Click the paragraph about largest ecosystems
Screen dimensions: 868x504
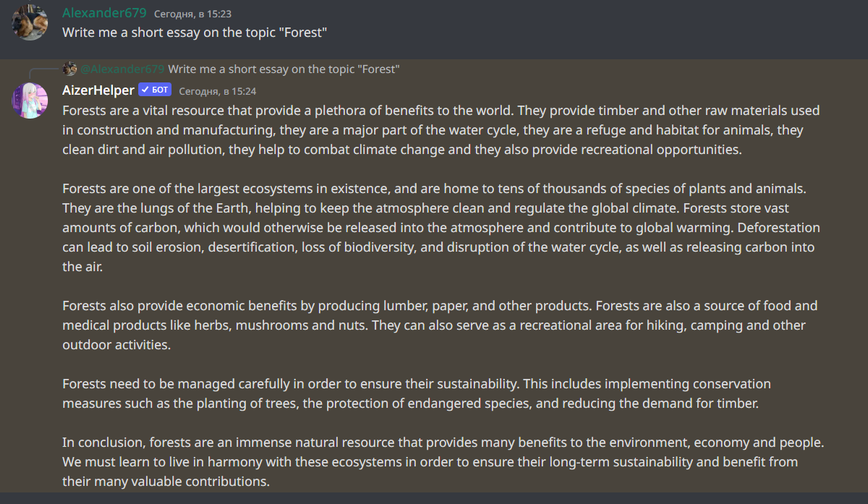coord(441,228)
